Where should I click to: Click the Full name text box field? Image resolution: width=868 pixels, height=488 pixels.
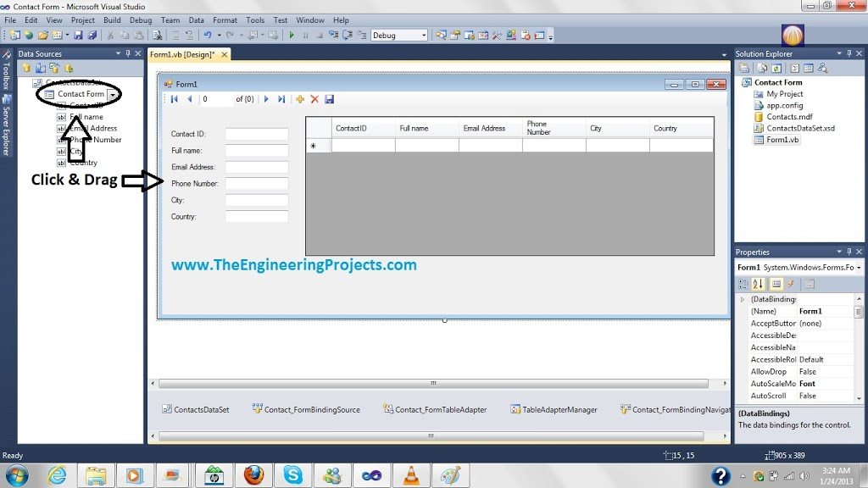pos(256,151)
